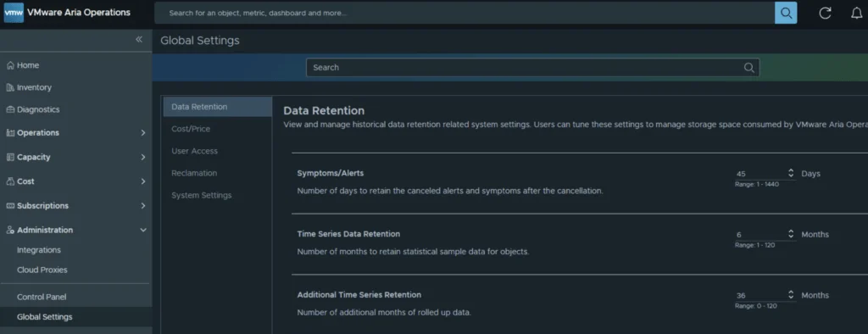Click the Subscriptions menu label
The image size is (868, 334).
pyautogui.click(x=42, y=205)
